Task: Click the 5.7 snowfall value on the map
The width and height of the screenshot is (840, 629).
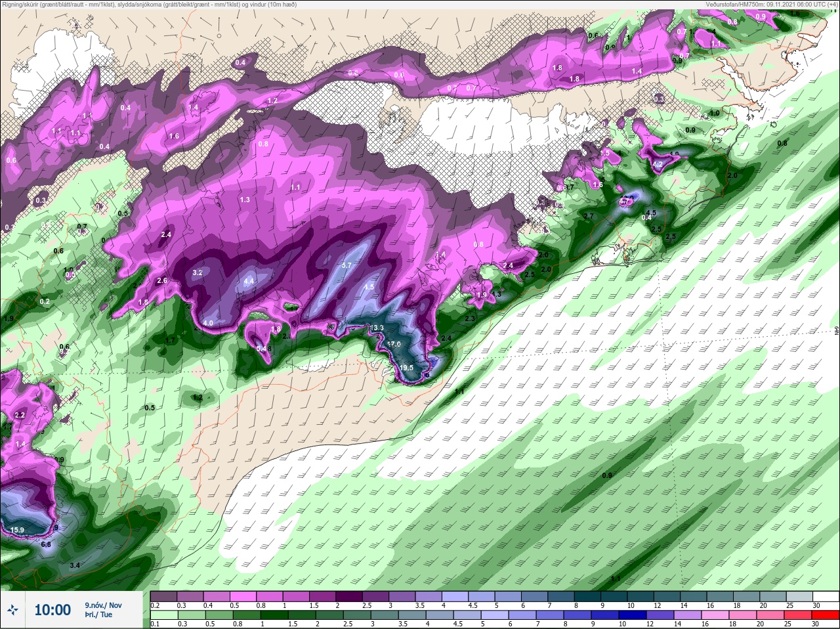Action: click(347, 265)
